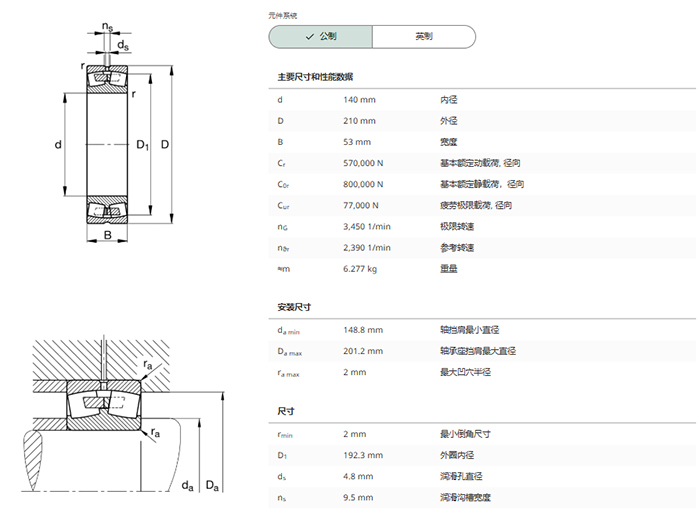Click the 内径 description label
700x520 pixels.
point(449,100)
